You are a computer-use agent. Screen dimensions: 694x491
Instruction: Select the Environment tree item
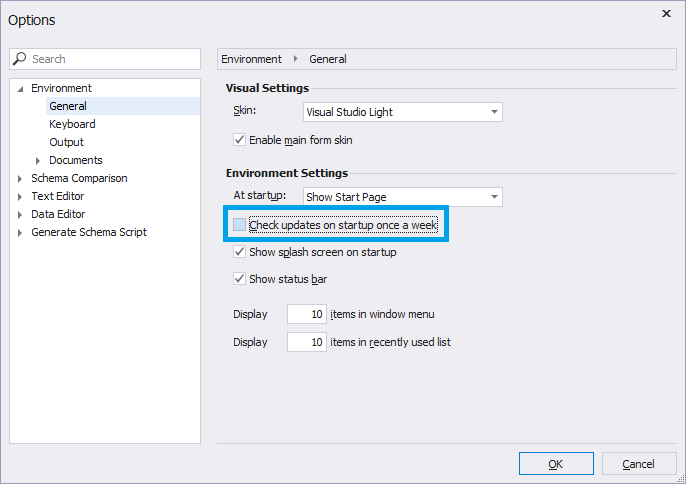coord(62,89)
